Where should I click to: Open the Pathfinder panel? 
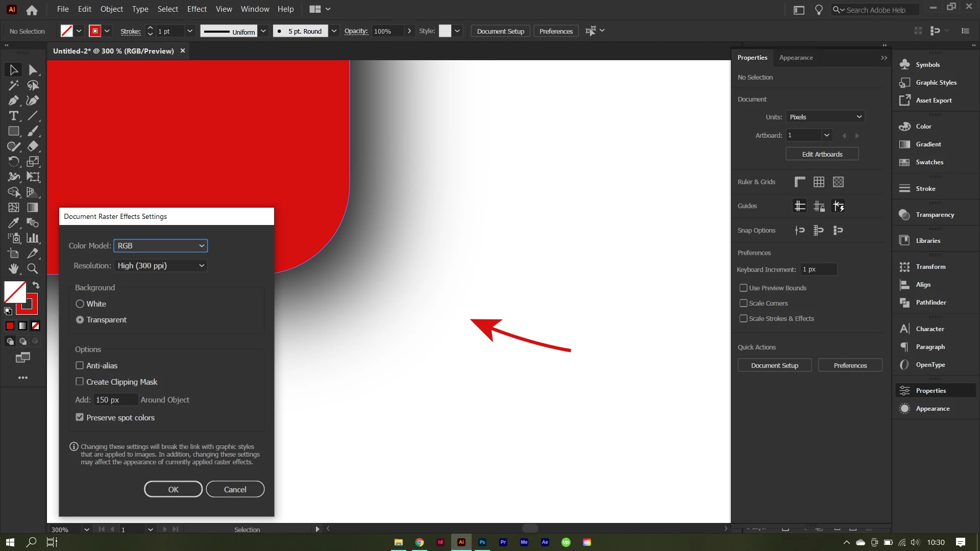pyautogui.click(x=930, y=303)
